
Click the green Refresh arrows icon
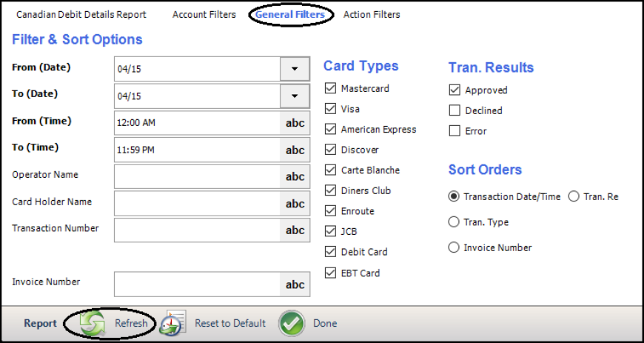click(x=93, y=323)
